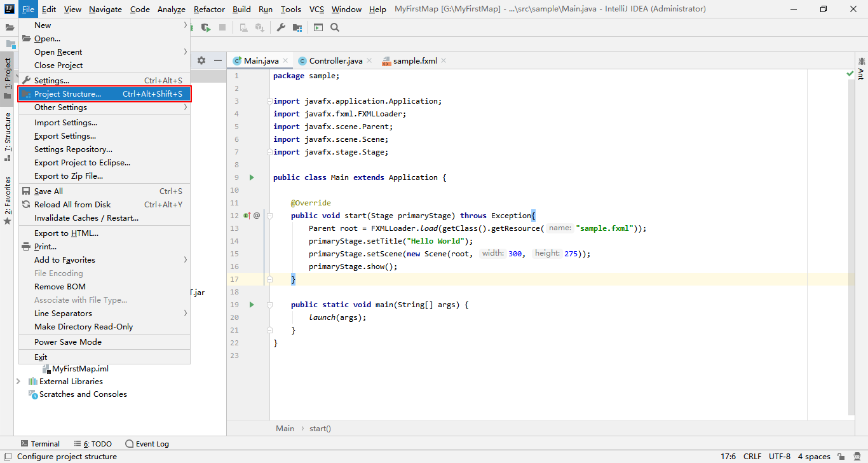The height and width of the screenshot is (463, 868).
Task: Click the run gutter arrow beside main method
Action: point(252,305)
